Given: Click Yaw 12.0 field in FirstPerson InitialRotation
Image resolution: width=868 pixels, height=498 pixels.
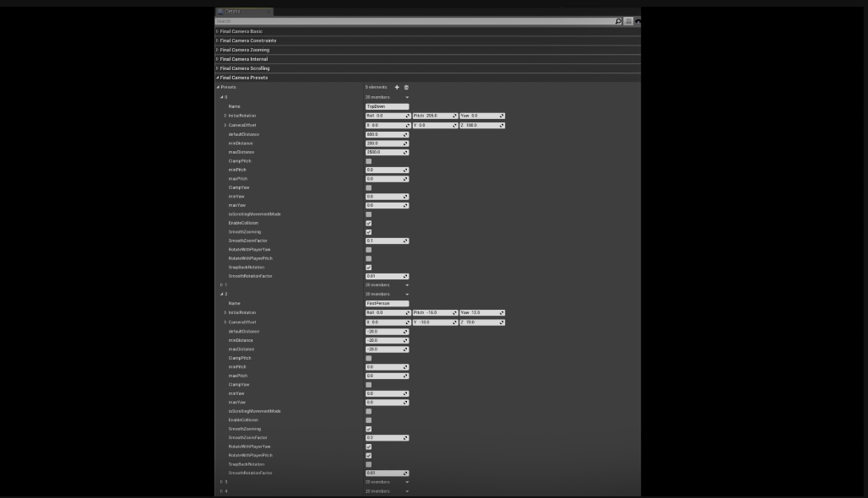Looking at the screenshot, I should 481,312.
